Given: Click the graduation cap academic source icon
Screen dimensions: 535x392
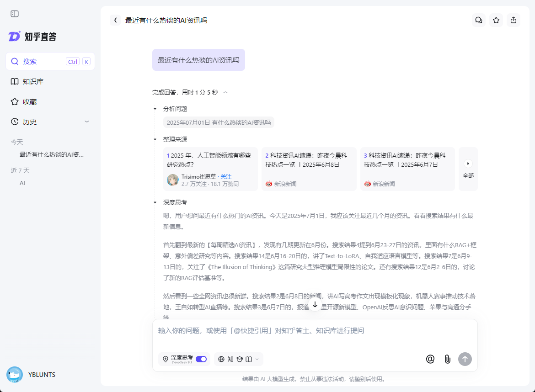Looking at the screenshot, I should click(240, 359).
